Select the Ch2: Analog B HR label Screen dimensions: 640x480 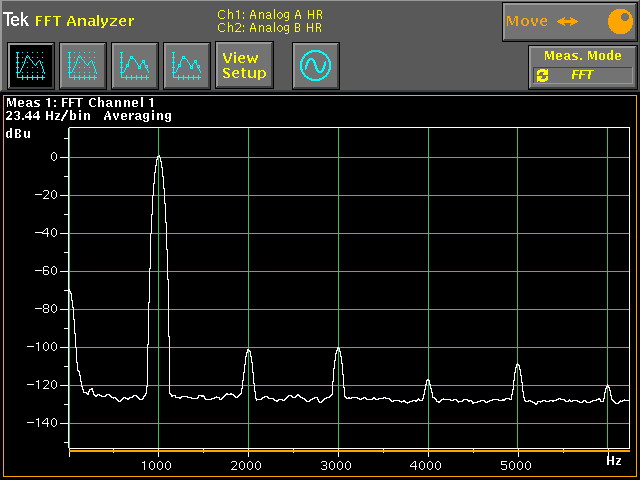coord(269,27)
